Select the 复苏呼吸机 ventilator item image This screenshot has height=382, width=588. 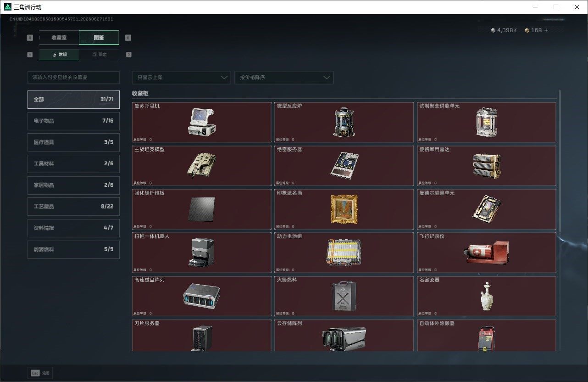pyautogui.click(x=201, y=122)
